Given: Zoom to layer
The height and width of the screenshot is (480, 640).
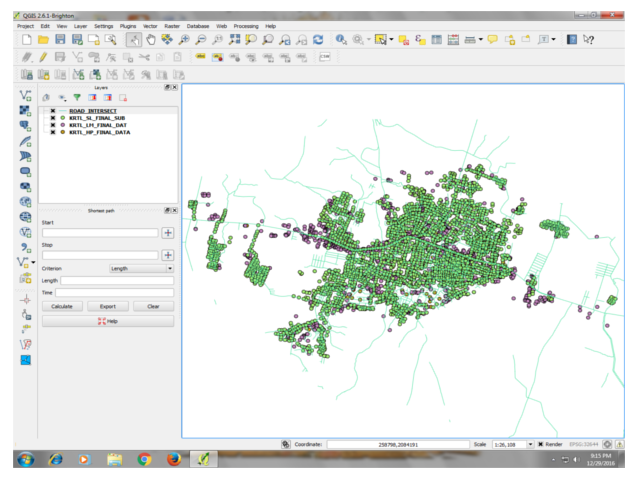Looking at the screenshot, I should [268, 40].
